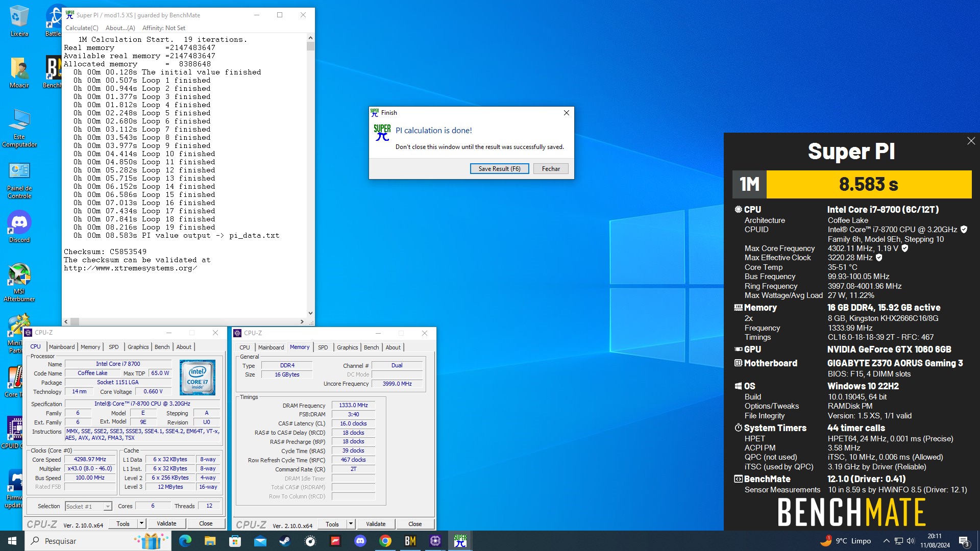Open Microsoft Edge from the taskbar

coord(185,541)
